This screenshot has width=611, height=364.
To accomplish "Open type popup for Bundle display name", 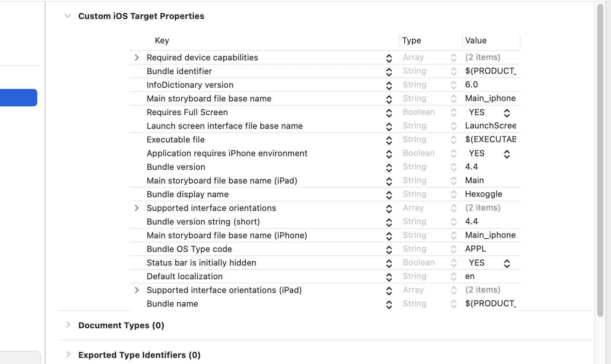I will coord(454,195).
